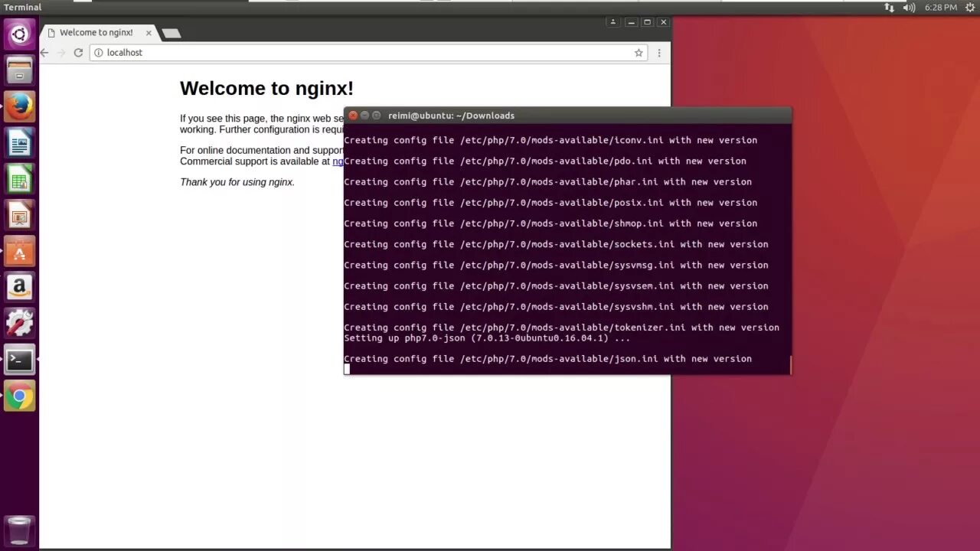
Task: Close the terminal window
Action: pyautogui.click(x=353, y=116)
